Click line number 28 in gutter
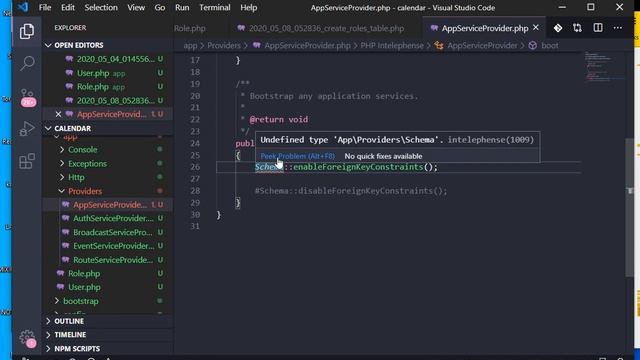 pyautogui.click(x=195, y=191)
